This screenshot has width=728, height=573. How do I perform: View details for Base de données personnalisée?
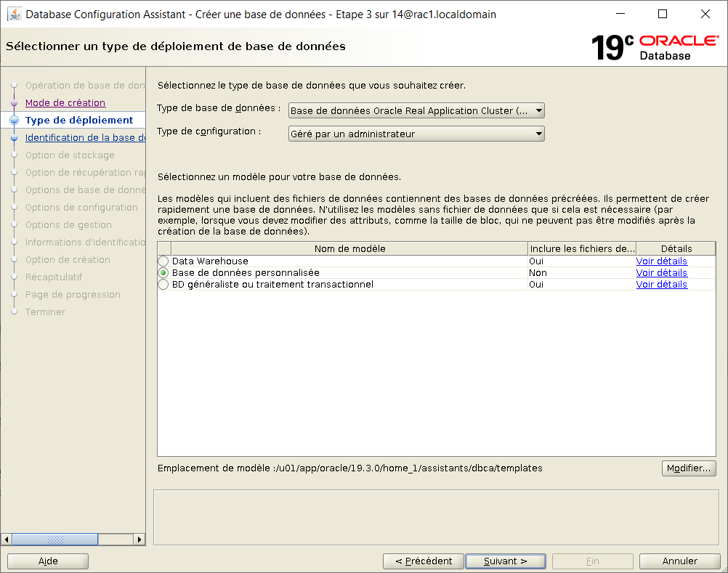(x=662, y=273)
